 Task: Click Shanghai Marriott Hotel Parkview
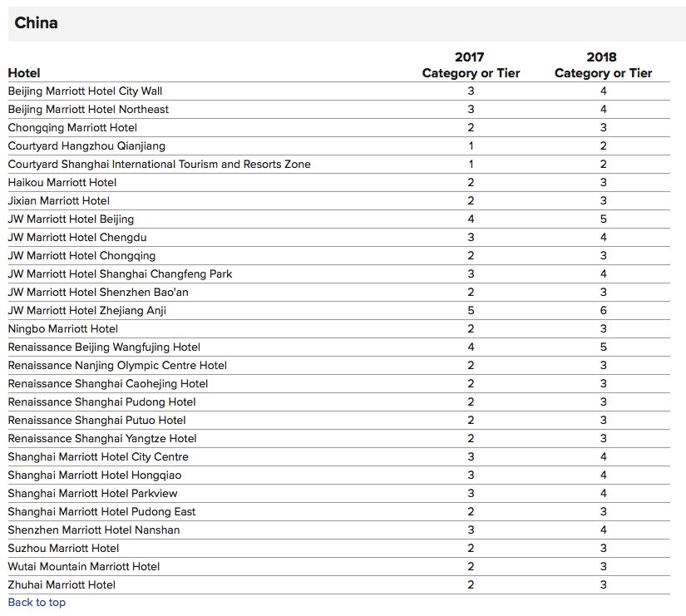coord(93,494)
